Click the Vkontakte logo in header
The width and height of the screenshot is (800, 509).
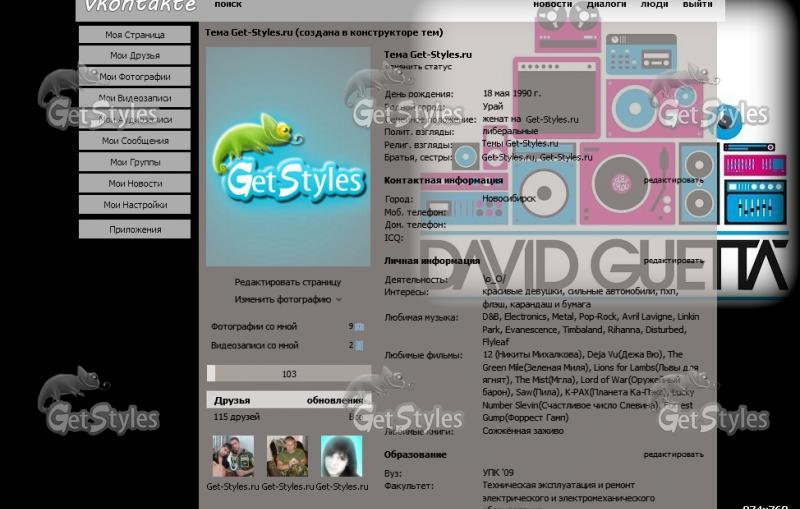pos(139,6)
